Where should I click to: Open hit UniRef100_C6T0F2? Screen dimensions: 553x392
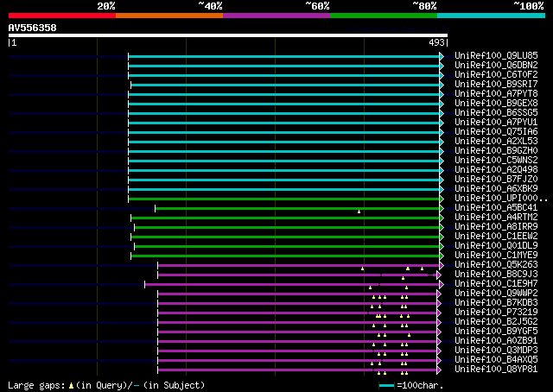click(496, 75)
